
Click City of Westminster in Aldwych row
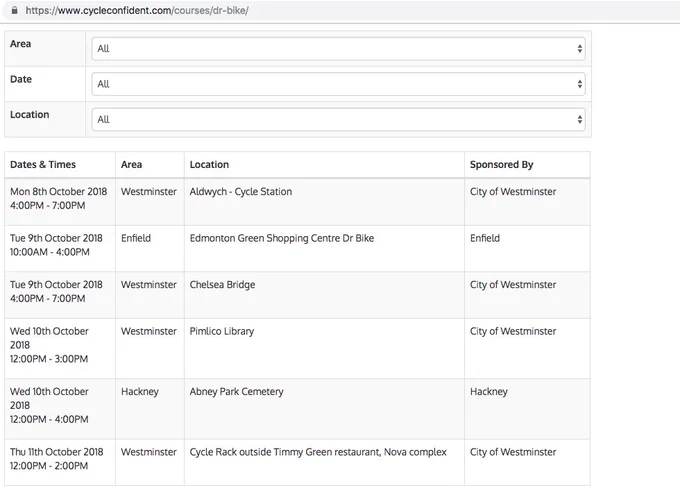pyautogui.click(x=513, y=192)
